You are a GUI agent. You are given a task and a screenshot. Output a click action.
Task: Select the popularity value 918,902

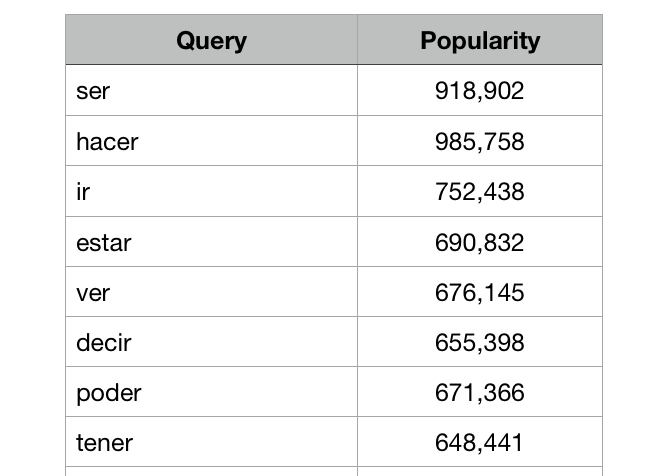coord(480,91)
